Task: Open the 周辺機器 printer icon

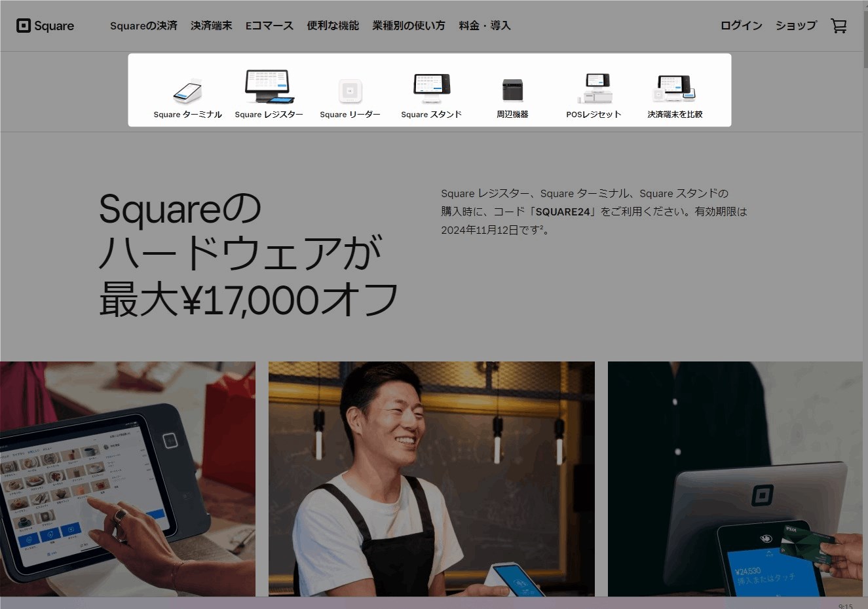Action: [x=512, y=92]
